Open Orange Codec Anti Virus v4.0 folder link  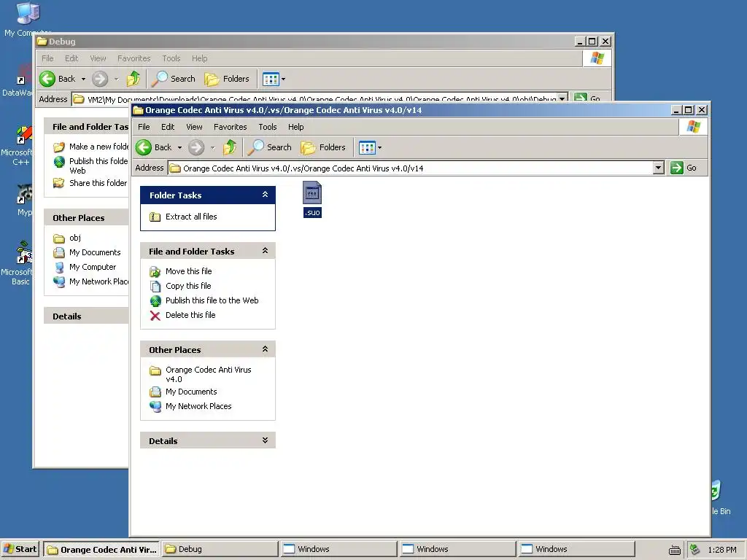click(x=208, y=374)
